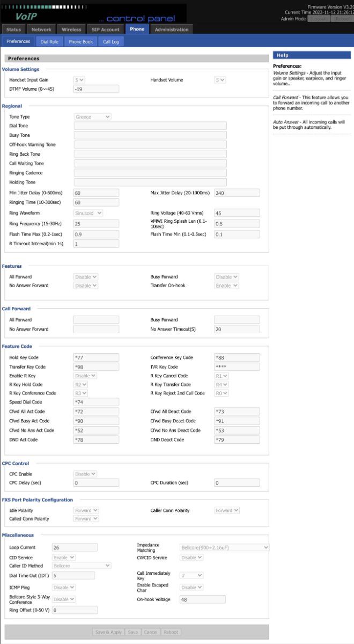Viewport: 354px width, 644px height.
Task: Open the Transfer On-hook dropdown
Action: (226, 286)
